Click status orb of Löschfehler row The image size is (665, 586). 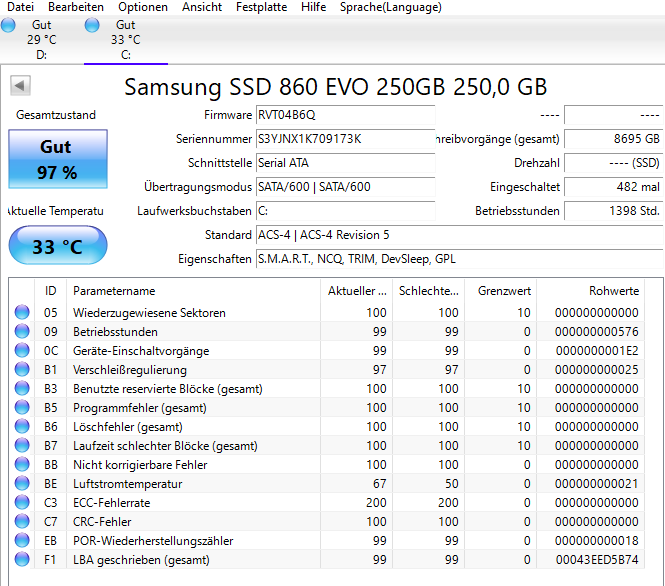coord(22,426)
